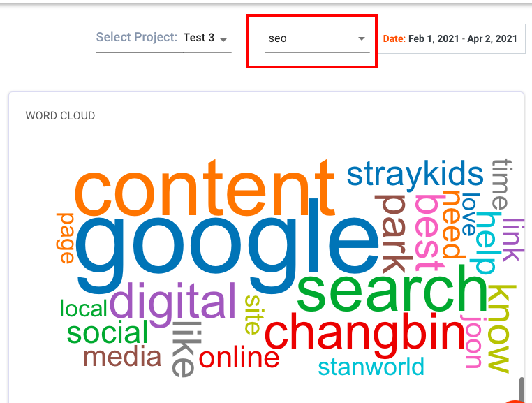Image resolution: width=532 pixels, height=403 pixels.
Task: Click the vertical scrollbar at bottom right
Action: [x=522, y=389]
